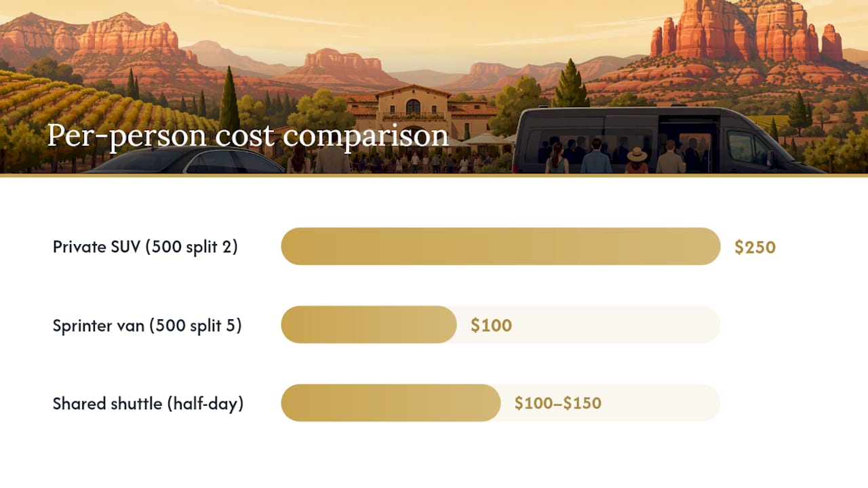Select the gold divider line below the header image
This screenshot has height=488, width=868.
tap(434, 175)
